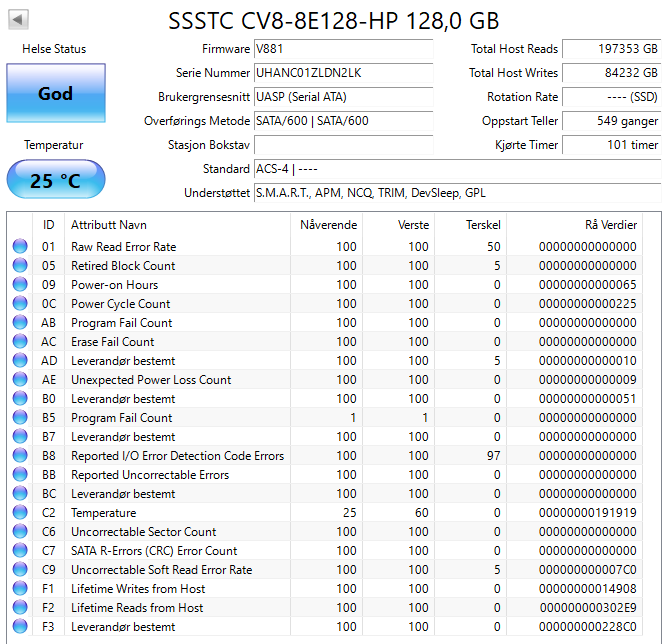
Task: Click status icon for Lifetime Writes from Host
Action: pos(20,589)
